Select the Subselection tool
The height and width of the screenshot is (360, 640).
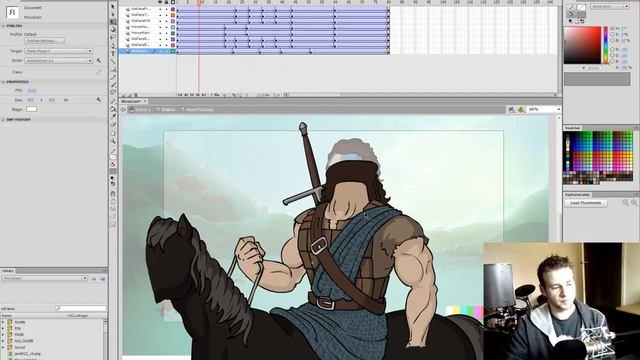coord(113,14)
